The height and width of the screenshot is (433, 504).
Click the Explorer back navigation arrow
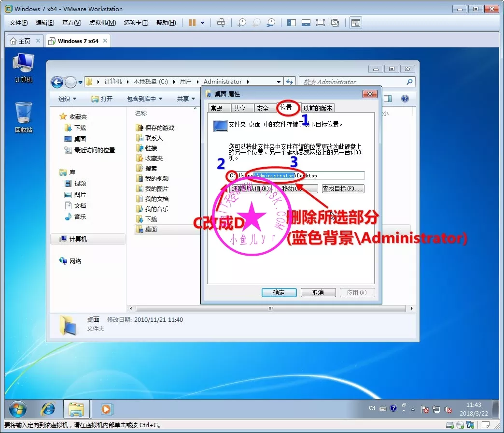pyautogui.click(x=57, y=82)
